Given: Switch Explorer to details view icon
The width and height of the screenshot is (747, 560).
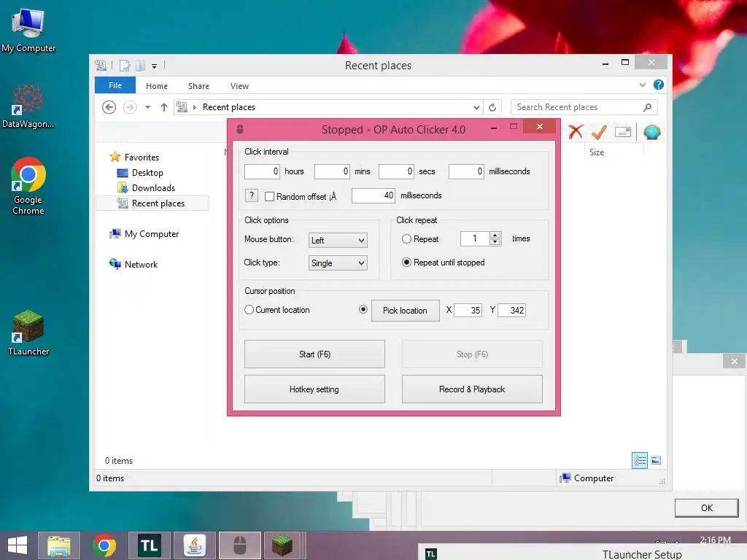Looking at the screenshot, I should click(x=639, y=460).
